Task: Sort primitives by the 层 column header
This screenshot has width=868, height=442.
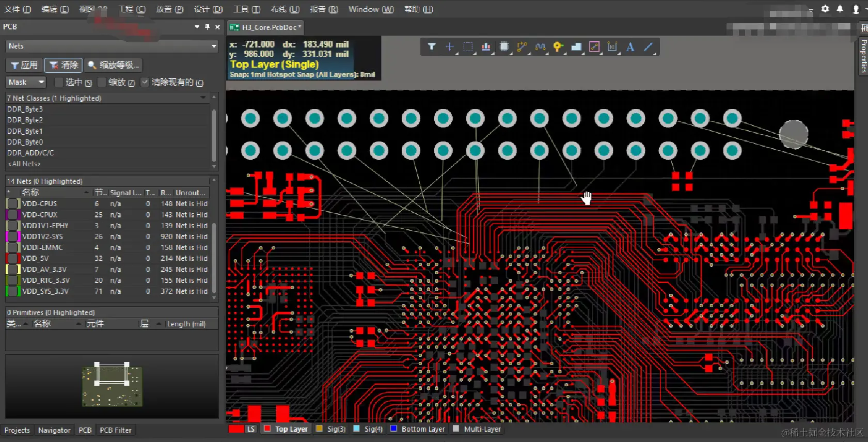Action: (151, 324)
